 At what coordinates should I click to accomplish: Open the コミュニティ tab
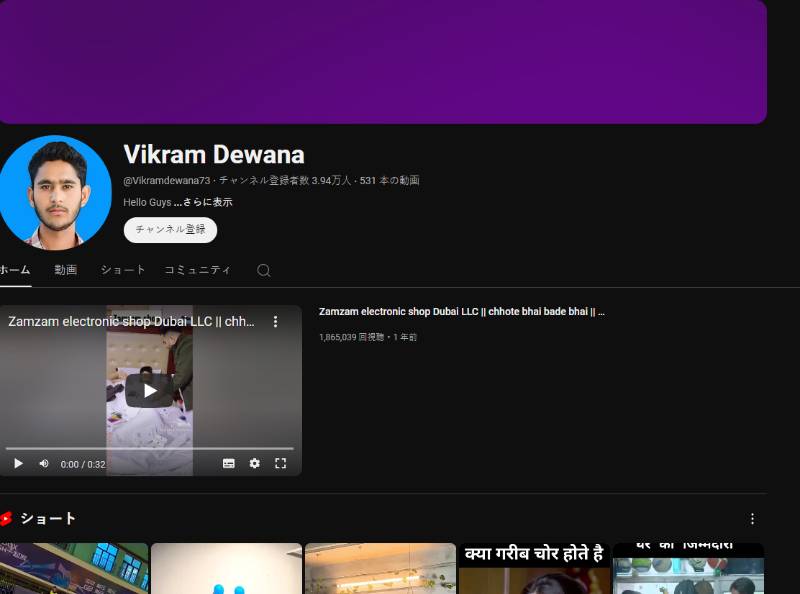197,269
